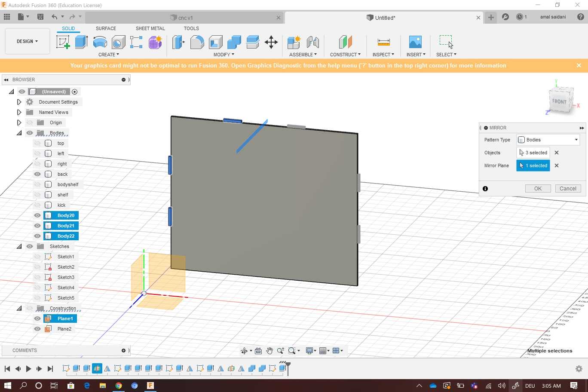Show the bodyshelf body
Screen dimensions: 588x392
(x=37, y=184)
